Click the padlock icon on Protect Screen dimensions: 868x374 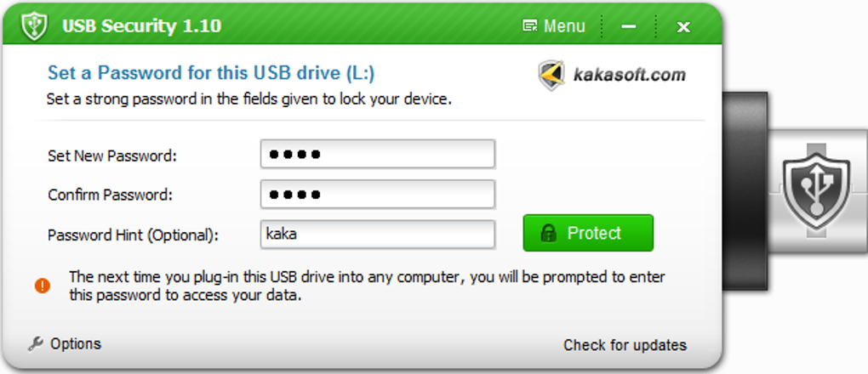point(549,233)
